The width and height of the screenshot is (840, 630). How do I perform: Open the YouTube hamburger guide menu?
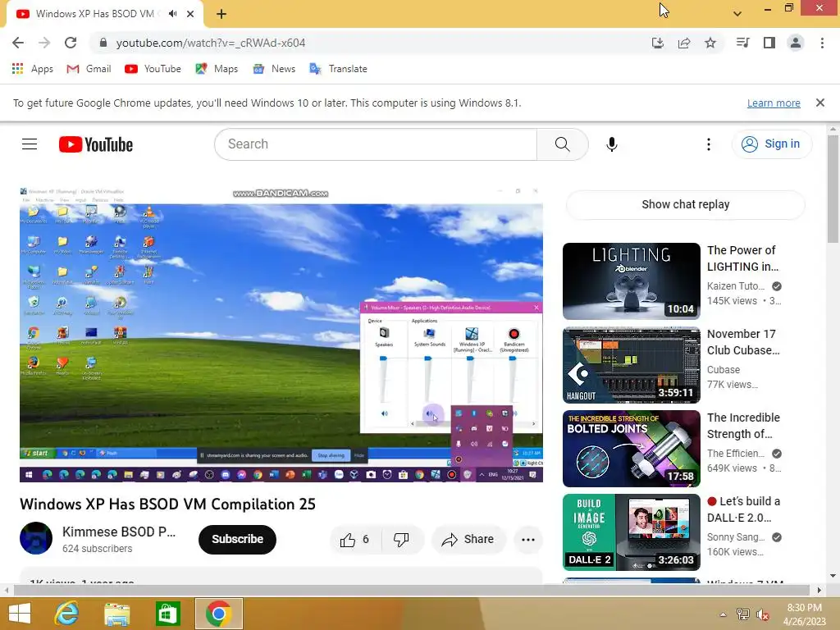pyautogui.click(x=30, y=144)
